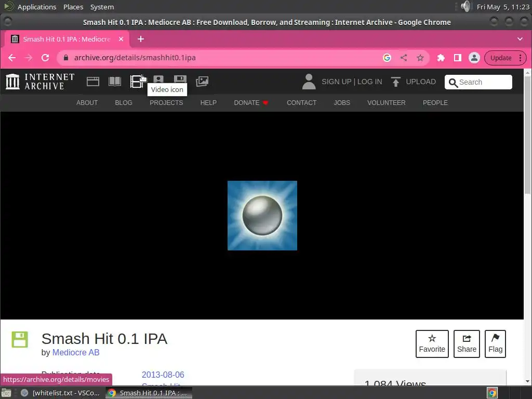Open the Web (Wayback) icon in Archive nav
This screenshot has height=399, width=532.
(x=92, y=82)
